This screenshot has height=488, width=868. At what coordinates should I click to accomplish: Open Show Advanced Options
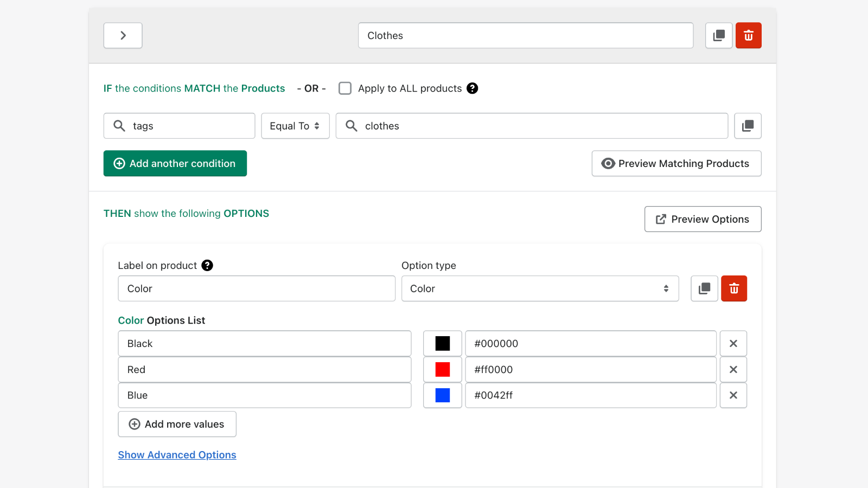(x=177, y=454)
